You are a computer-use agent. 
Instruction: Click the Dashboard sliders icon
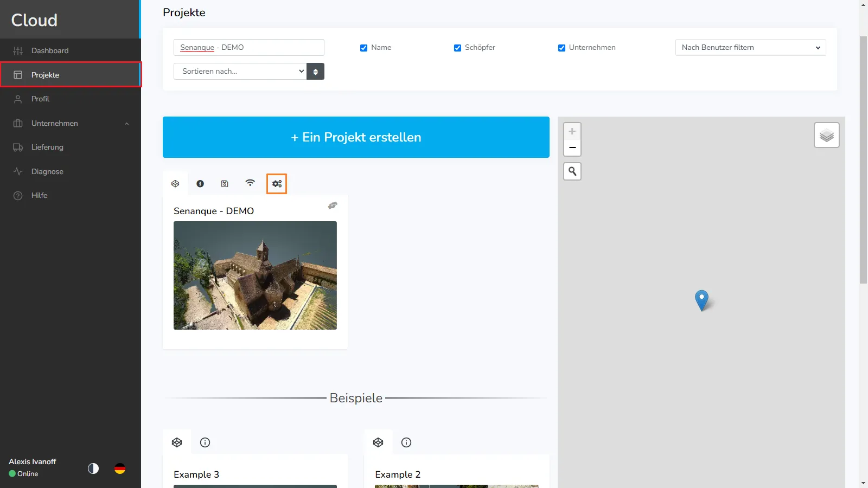pyautogui.click(x=18, y=50)
